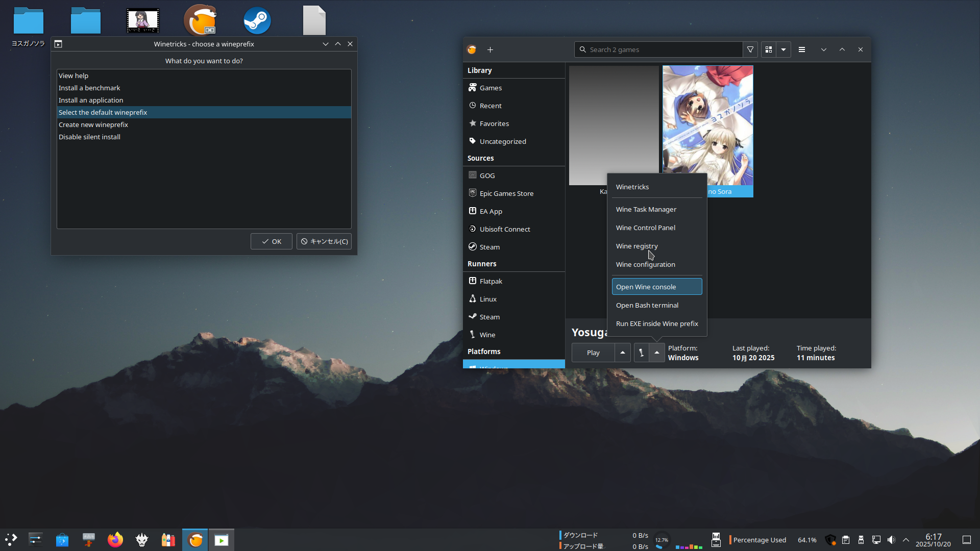Viewport: 980px width, 551px height.
Task: Click the Play button
Action: [x=593, y=353]
